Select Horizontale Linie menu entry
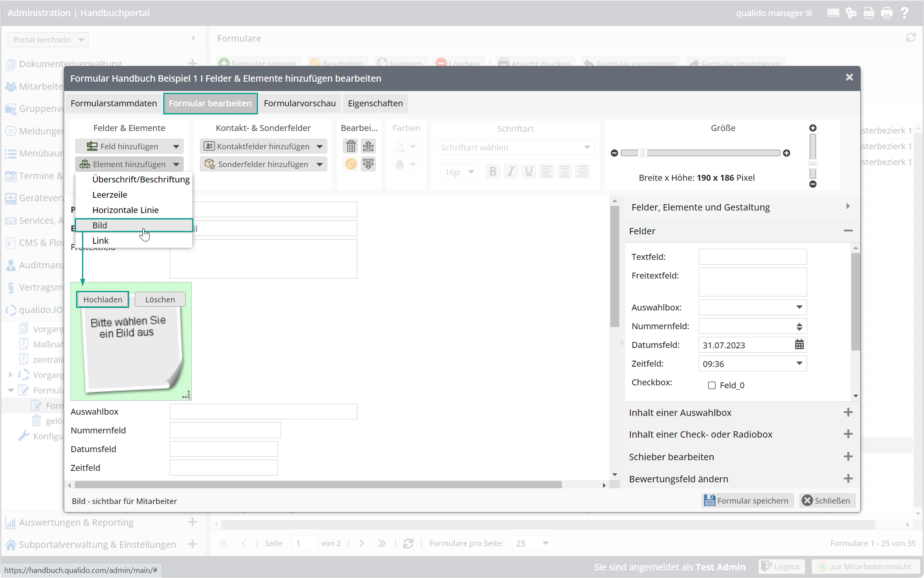This screenshot has width=924, height=578. click(134, 210)
